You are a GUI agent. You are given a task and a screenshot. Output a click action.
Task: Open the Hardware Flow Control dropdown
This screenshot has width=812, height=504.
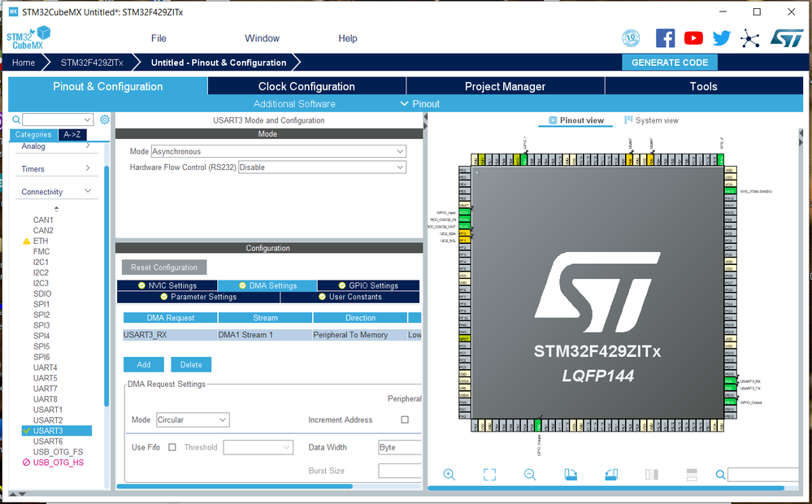322,167
